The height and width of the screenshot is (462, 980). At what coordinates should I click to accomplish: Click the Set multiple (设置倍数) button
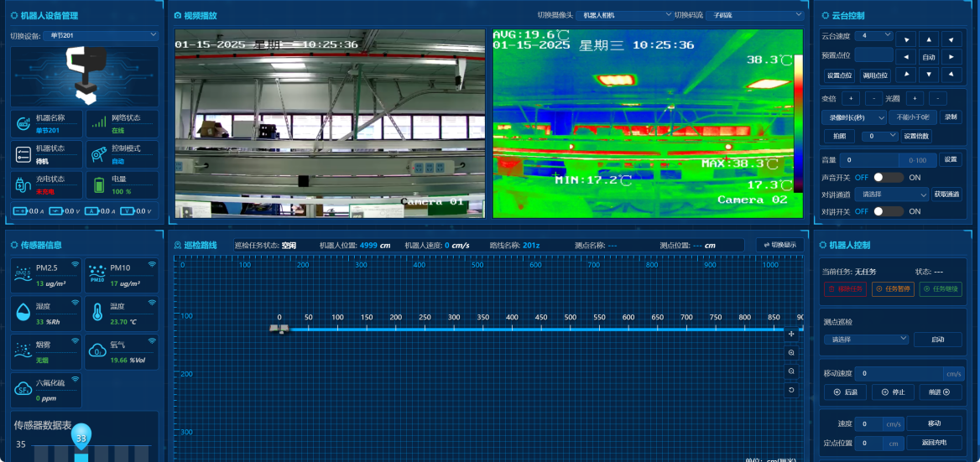coord(916,136)
